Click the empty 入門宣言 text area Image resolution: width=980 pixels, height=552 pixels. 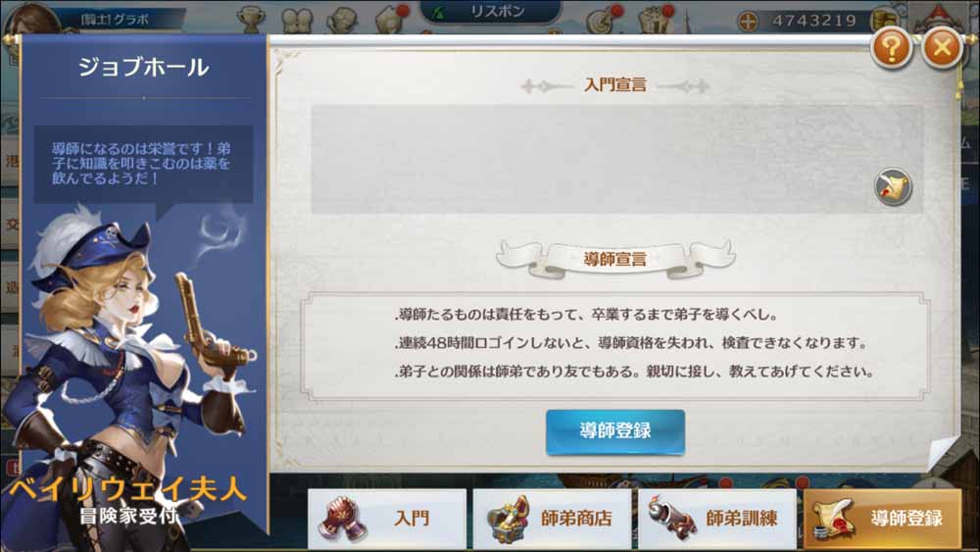coord(616,160)
